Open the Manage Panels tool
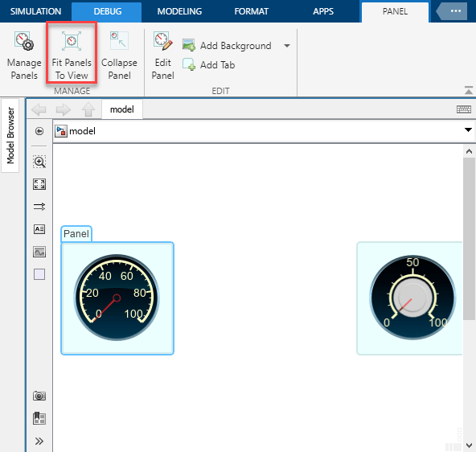The width and height of the screenshot is (476, 452). pos(24,55)
